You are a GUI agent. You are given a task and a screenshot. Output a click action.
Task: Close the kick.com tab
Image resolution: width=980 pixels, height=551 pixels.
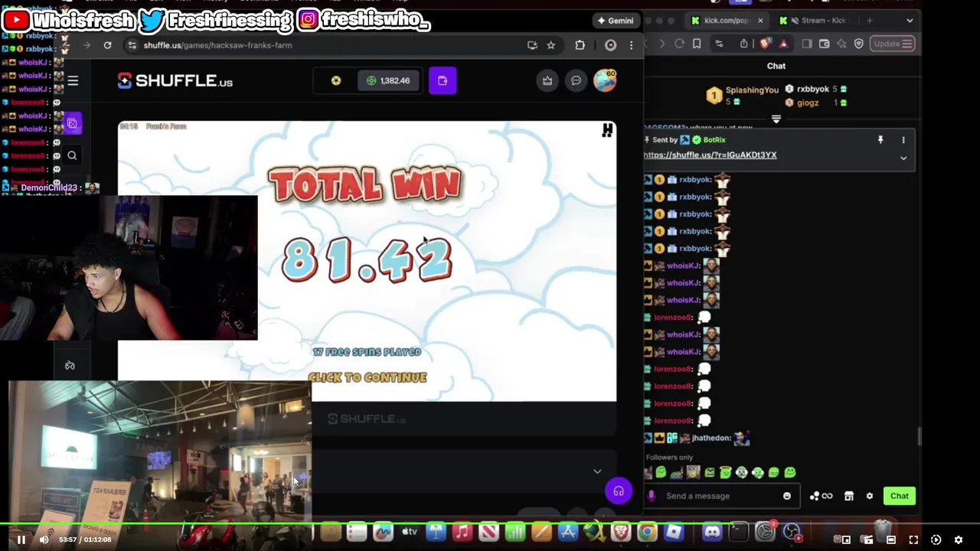pos(760,21)
